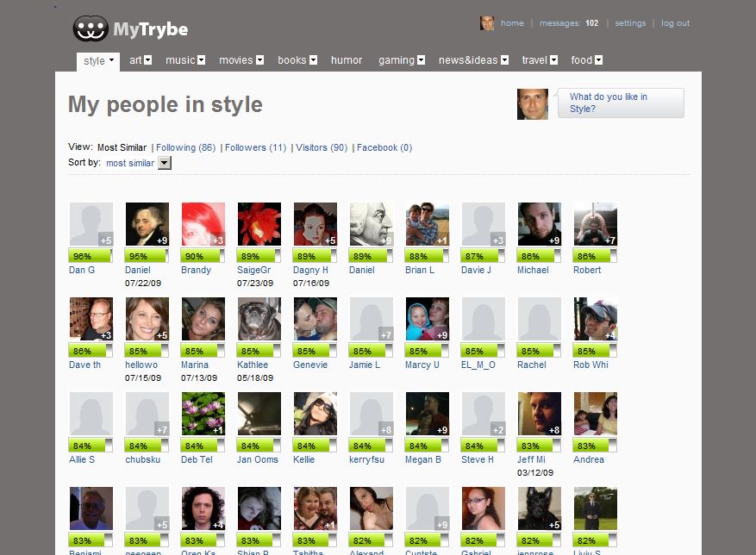Switch to the movies tab
756x555 pixels.
pyautogui.click(x=236, y=60)
